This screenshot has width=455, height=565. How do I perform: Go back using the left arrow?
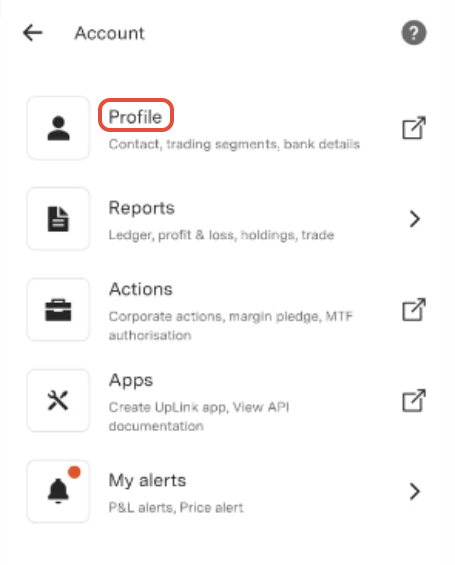pyautogui.click(x=33, y=33)
